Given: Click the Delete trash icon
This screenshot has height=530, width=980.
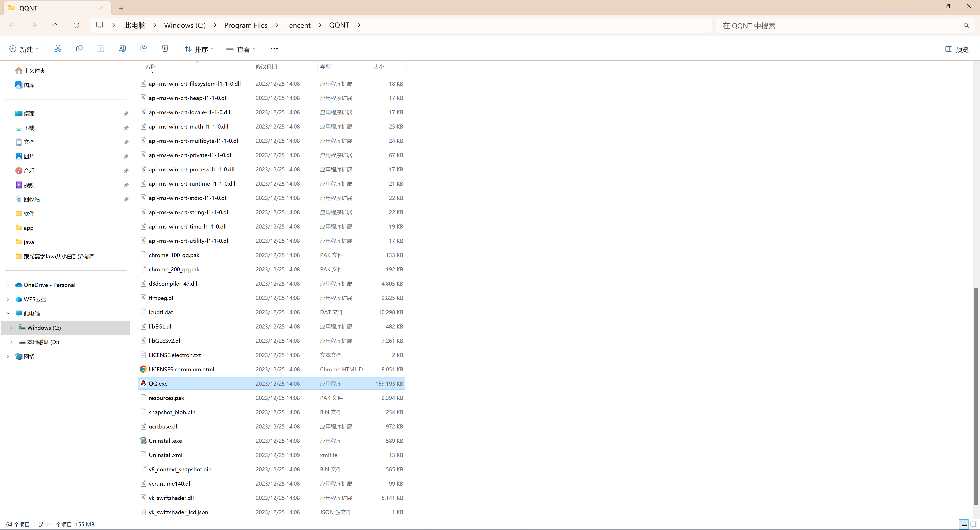Looking at the screenshot, I should tap(165, 48).
